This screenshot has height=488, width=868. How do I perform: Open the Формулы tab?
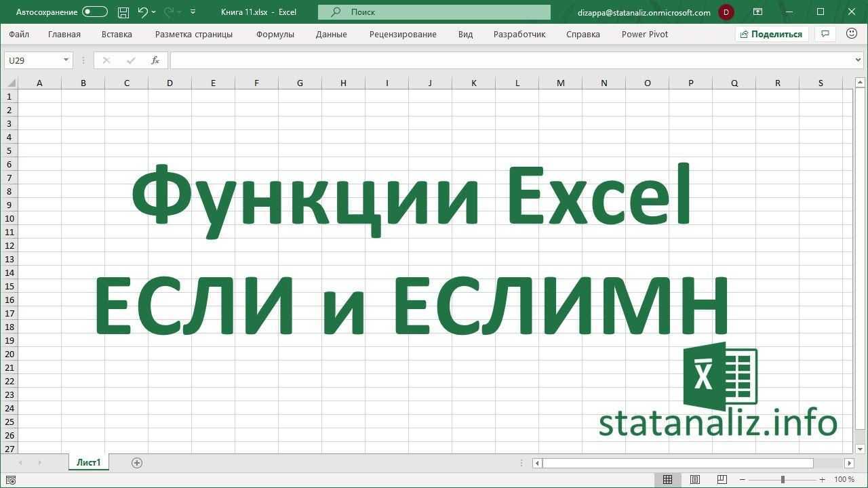click(x=275, y=34)
